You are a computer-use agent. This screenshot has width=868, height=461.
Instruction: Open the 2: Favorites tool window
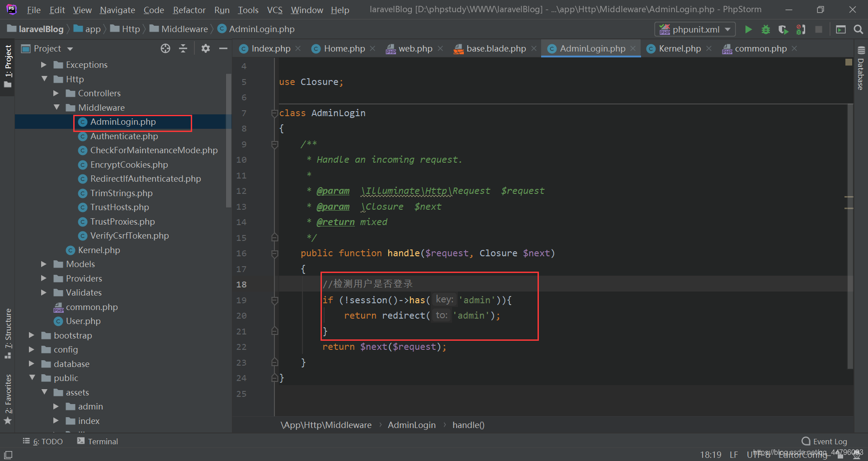point(8,400)
